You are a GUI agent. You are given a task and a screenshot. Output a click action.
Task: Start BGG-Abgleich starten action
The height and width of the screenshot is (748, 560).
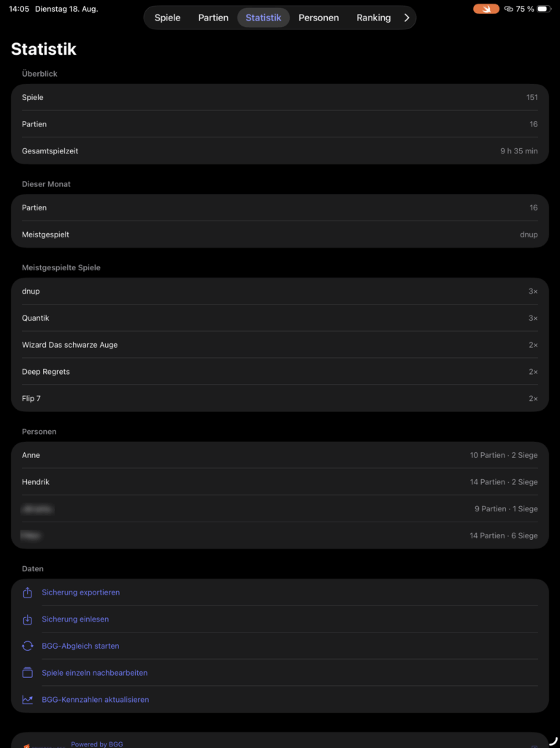coord(80,646)
